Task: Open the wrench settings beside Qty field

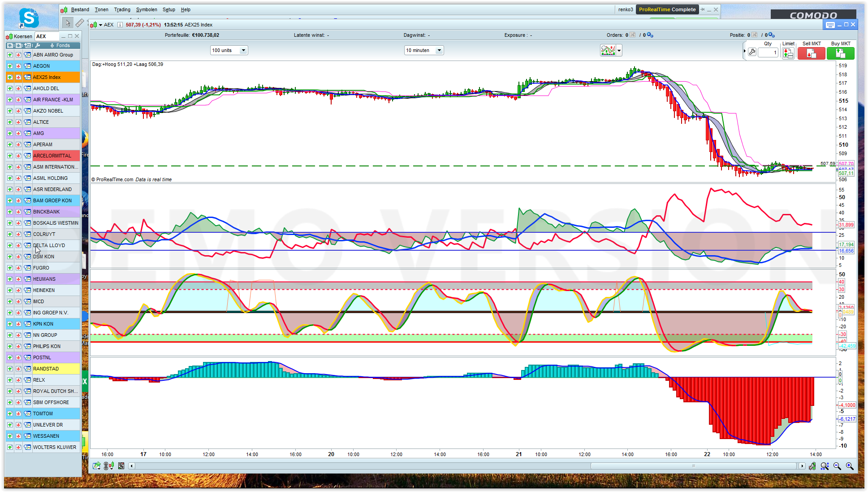Action: tap(752, 52)
